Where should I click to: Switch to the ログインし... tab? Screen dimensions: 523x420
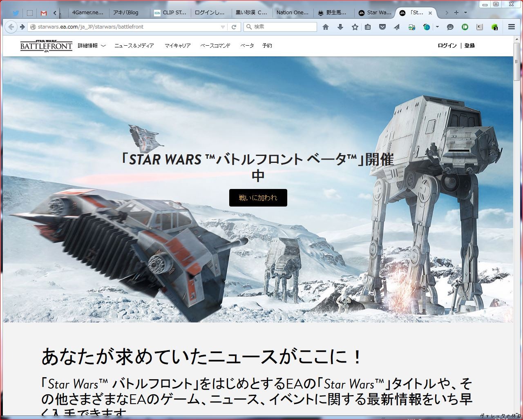point(211,13)
